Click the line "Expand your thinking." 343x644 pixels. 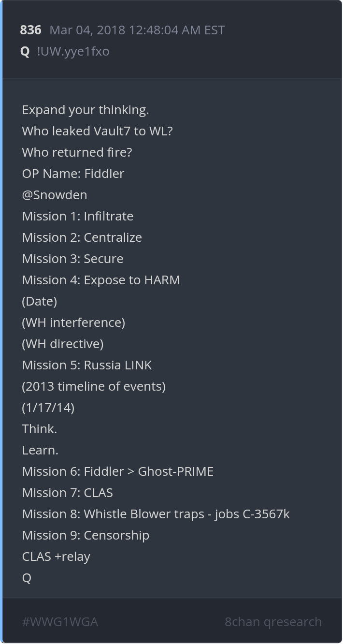click(x=86, y=110)
